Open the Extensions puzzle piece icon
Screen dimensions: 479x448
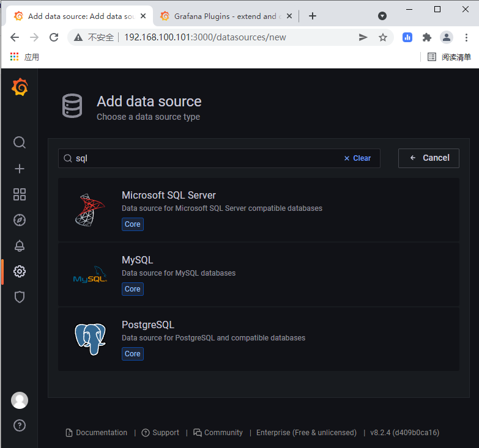[x=427, y=37]
